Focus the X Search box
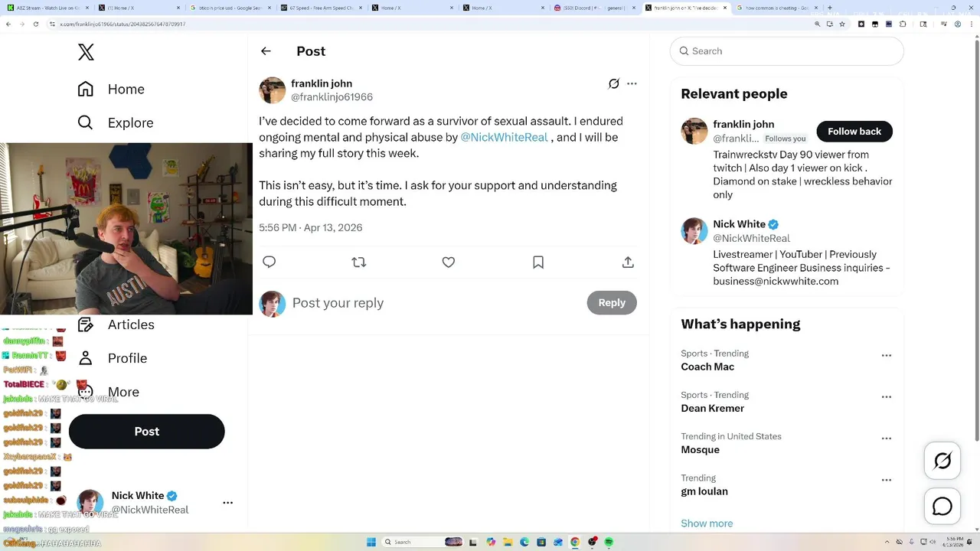 click(x=787, y=51)
